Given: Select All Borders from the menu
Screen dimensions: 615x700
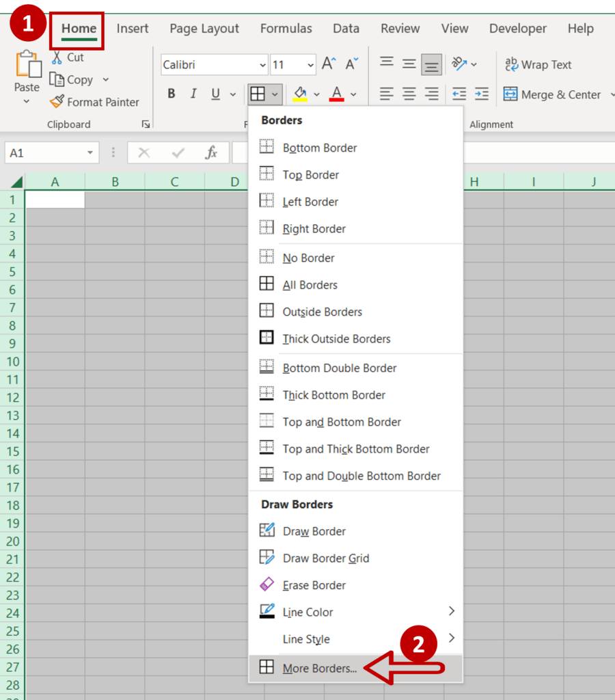Looking at the screenshot, I should 309,284.
